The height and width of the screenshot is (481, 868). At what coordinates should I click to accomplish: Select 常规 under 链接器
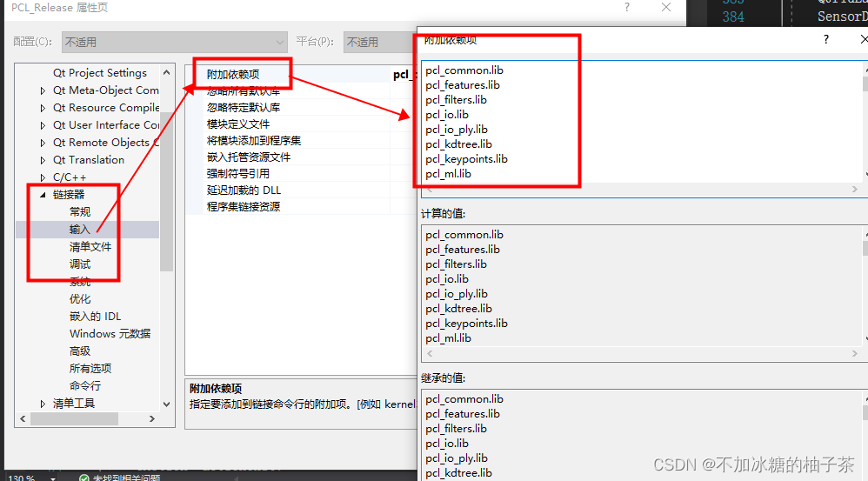(80, 212)
